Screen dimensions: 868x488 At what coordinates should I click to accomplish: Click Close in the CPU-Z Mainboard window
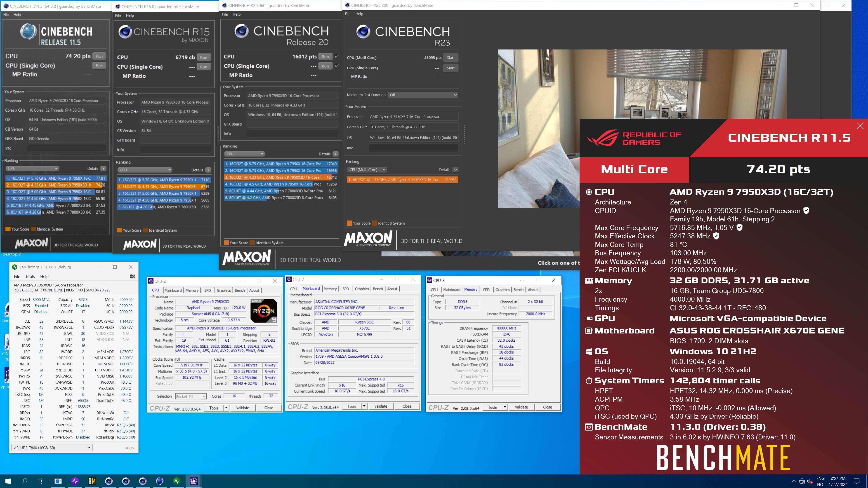[x=407, y=406]
